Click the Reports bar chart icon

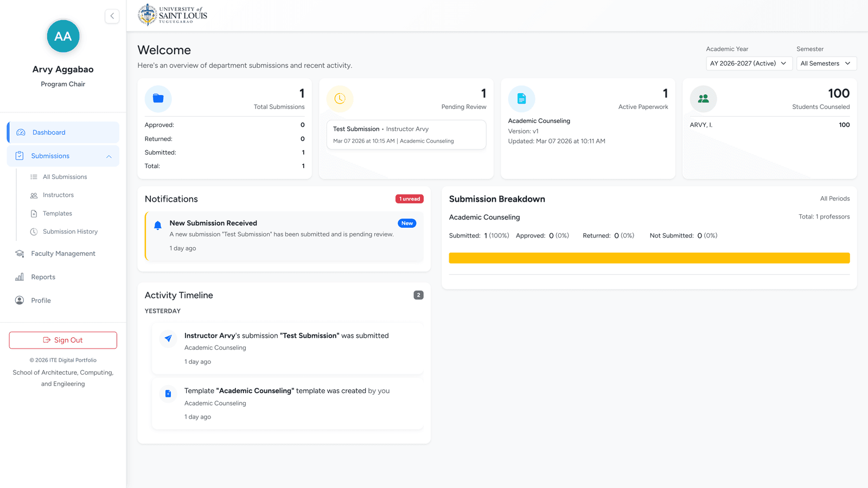pos(20,277)
